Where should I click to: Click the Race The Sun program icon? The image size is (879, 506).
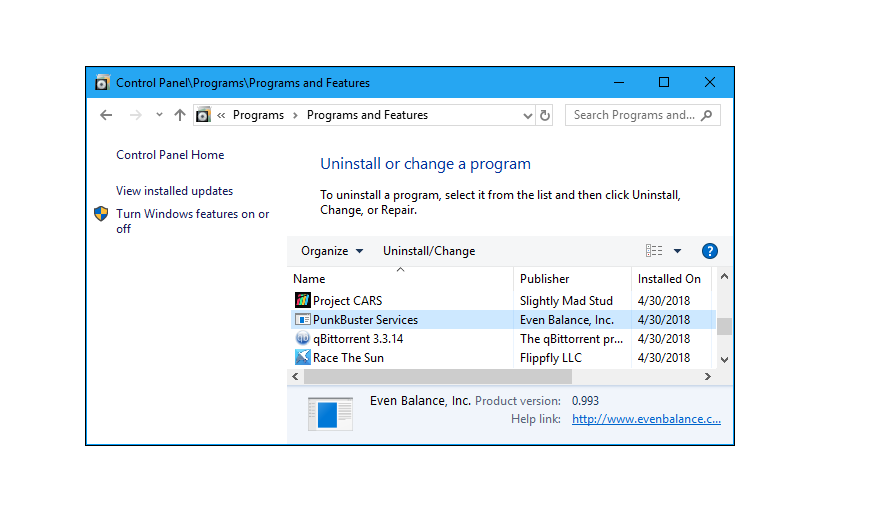click(x=303, y=357)
